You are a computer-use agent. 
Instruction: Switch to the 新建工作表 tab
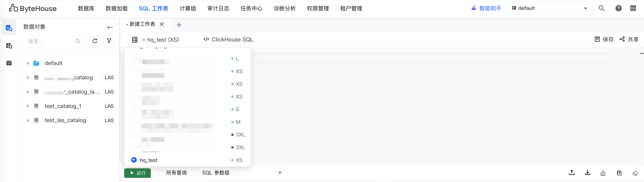142,24
